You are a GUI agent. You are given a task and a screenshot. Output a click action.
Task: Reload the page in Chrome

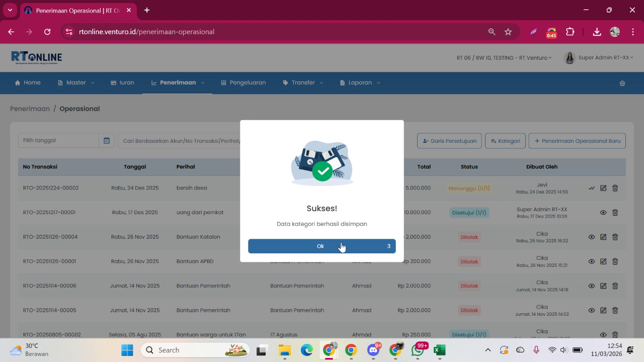pyautogui.click(x=47, y=32)
